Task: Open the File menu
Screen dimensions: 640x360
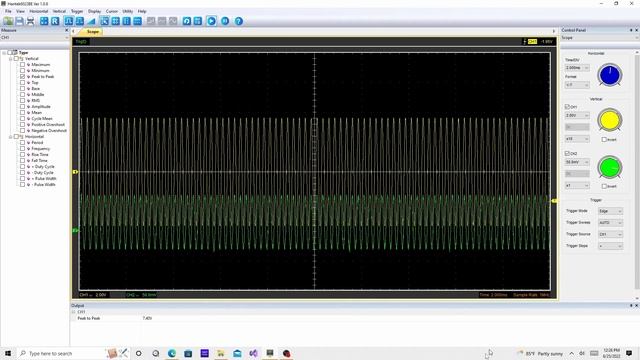Action: click(x=8, y=11)
